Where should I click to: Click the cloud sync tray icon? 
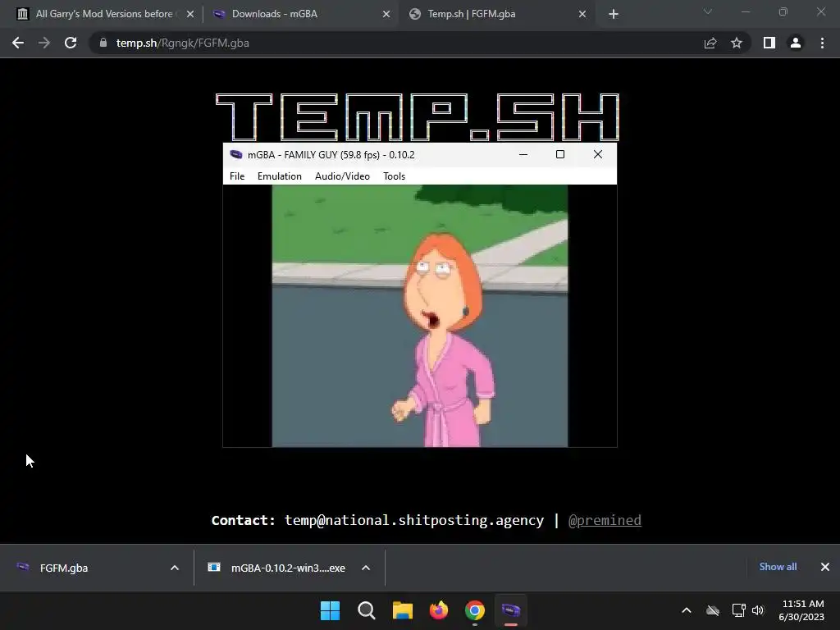point(713,610)
